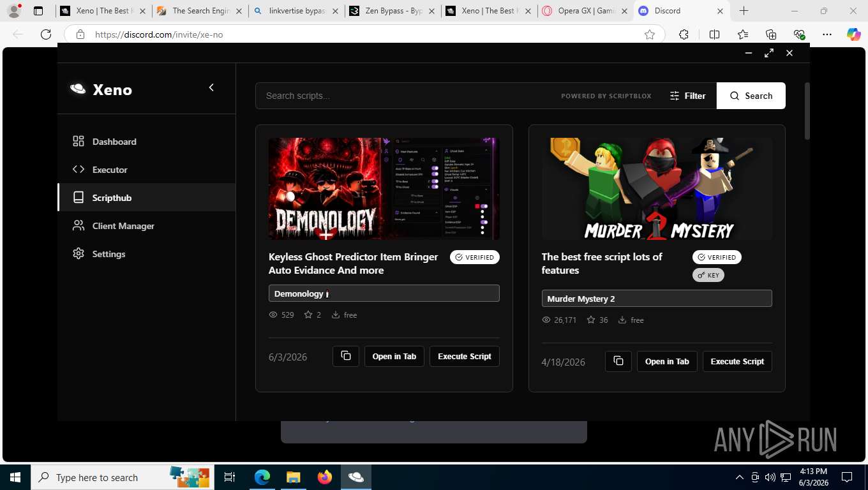Open Microsoft Edge from the taskbar
Screen dimensions: 868x490
pos(262,477)
